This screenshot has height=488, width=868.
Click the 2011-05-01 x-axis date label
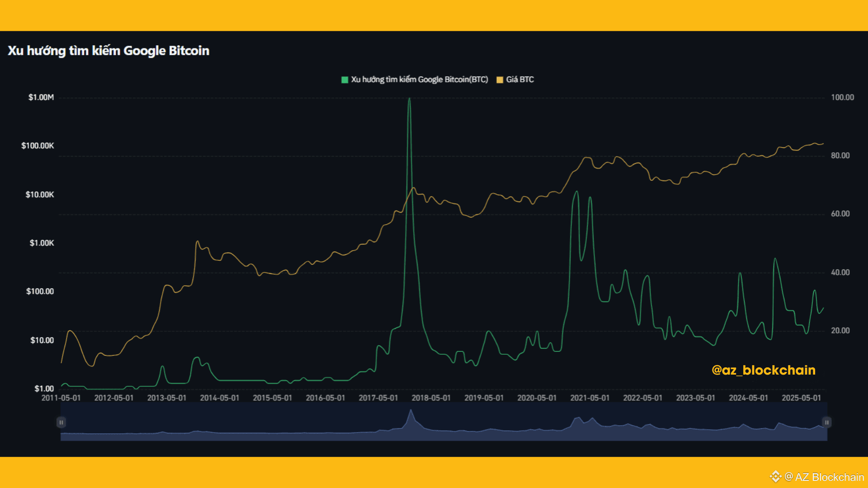click(x=61, y=398)
